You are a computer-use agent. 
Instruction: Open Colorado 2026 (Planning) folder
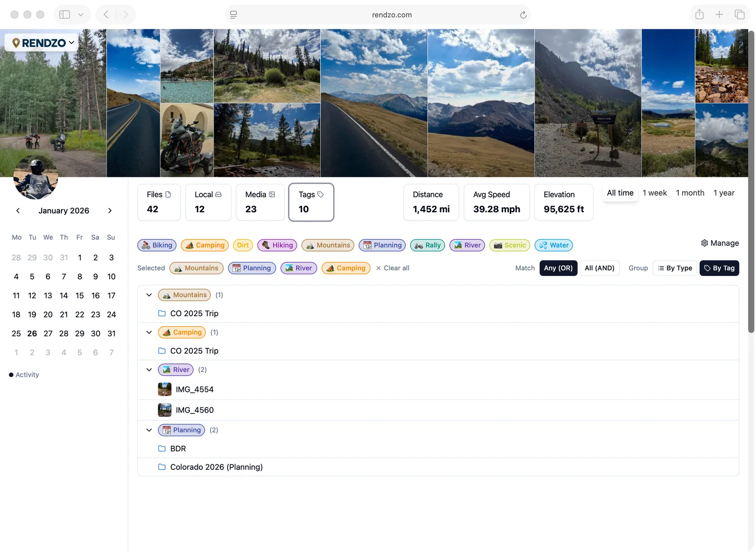pos(216,467)
